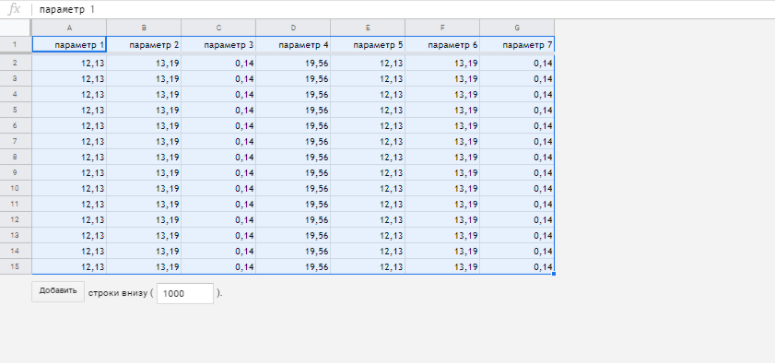Select row 2 header
The height and width of the screenshot is (363, 776).
tap(15, 63)
